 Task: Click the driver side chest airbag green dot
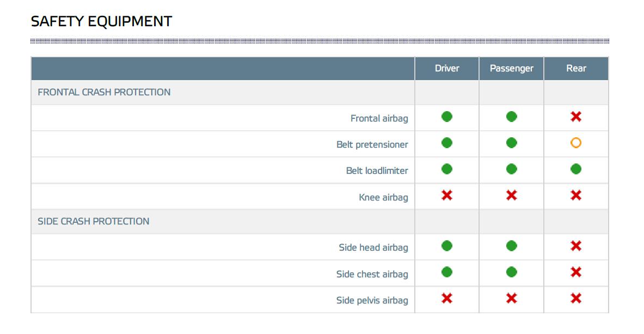(x=447, y=272)
